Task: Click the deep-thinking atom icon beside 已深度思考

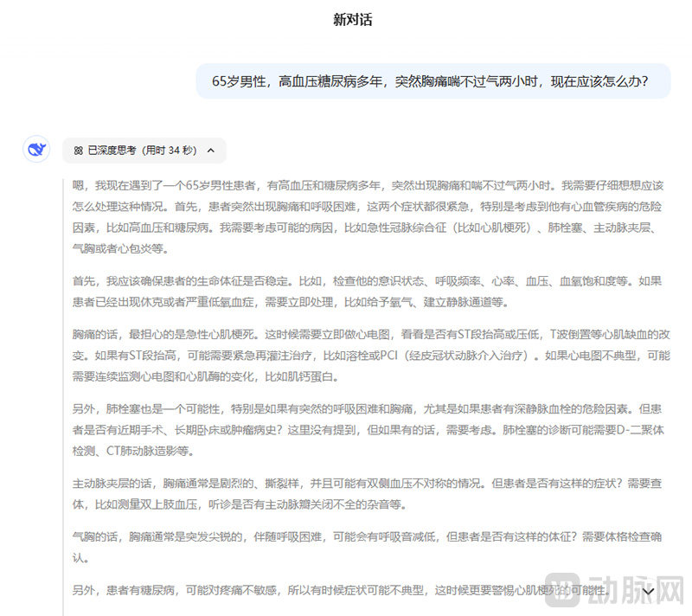Action: tap(79, 151)
